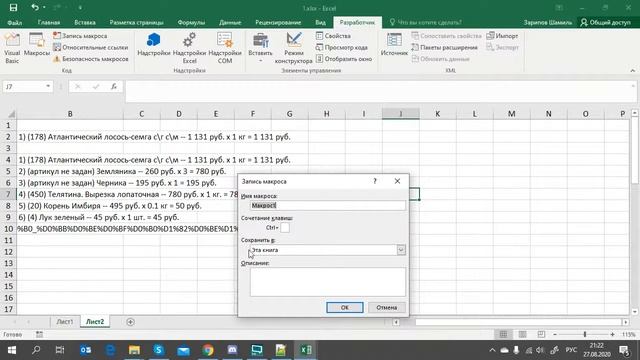Click Отобразить окно
Viewport: 640px width, 360px height.
pos(344,59)
